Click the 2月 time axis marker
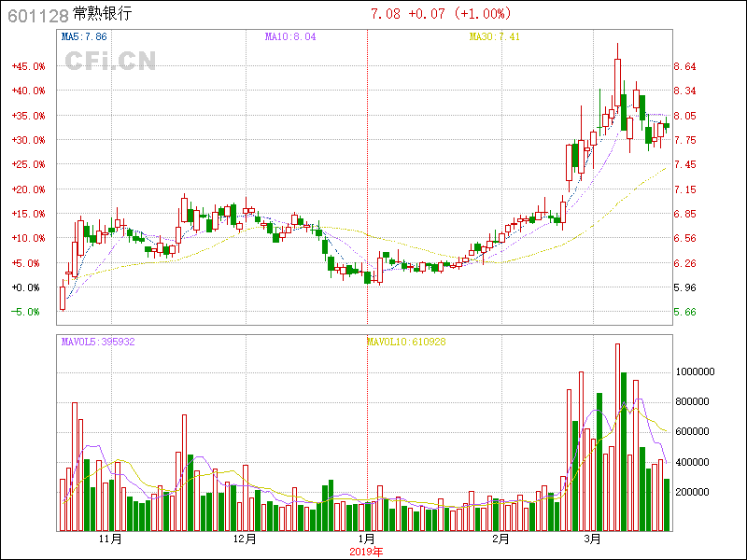The height and width of the screenshot is (560, 747). 500,539
